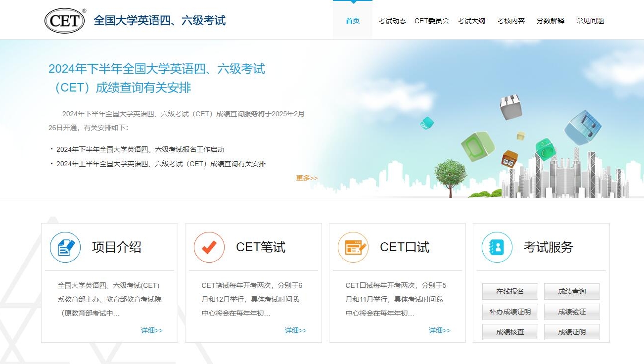
Task: Open the 首页 navigation tab
Action: (x=352, y=21)
